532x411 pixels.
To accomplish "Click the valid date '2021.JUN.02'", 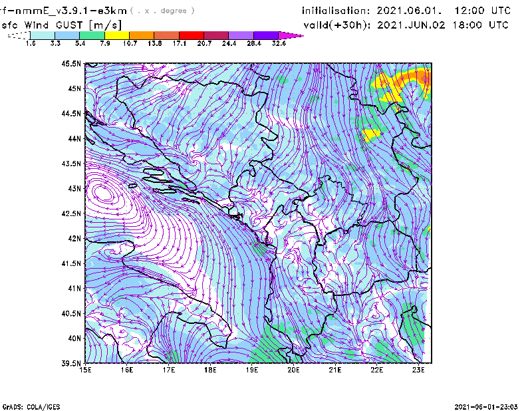I will (x=411, y=25).
